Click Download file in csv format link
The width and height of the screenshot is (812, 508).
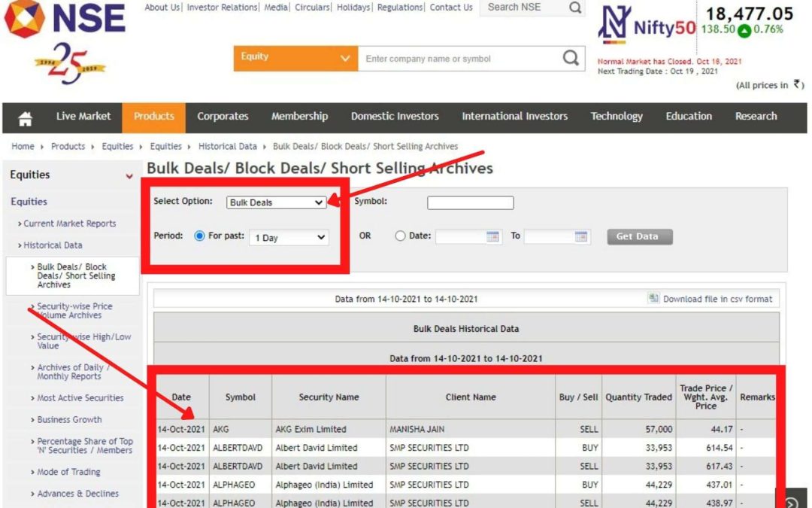[717, 299]
